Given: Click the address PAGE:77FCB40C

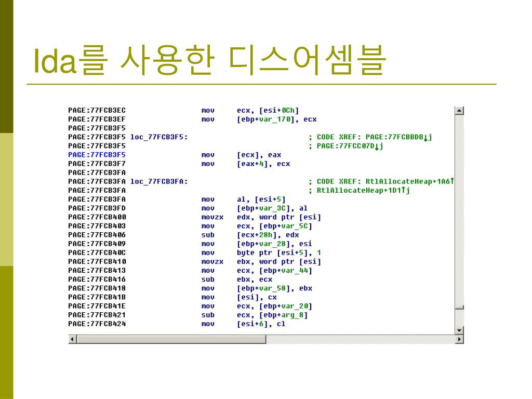Looking at the screenshot, I should pos(97,252).
